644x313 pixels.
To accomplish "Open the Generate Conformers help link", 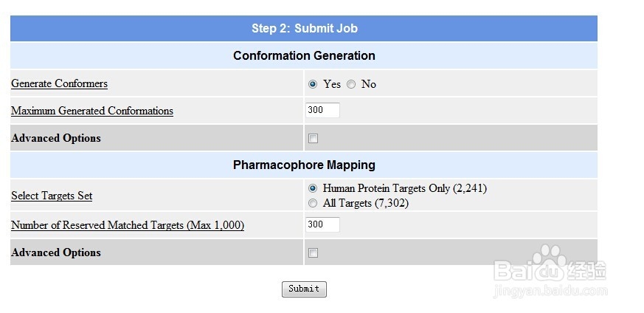I will click(59, 83).
